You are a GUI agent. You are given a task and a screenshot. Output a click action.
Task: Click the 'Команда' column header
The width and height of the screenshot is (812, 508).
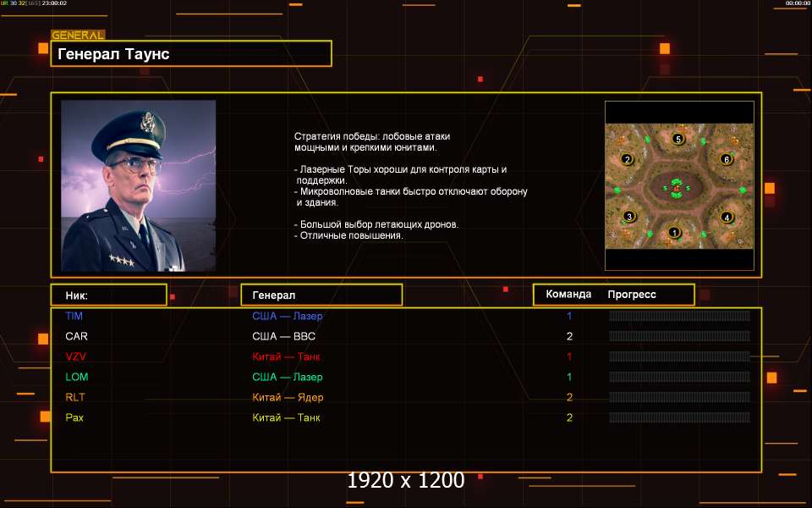568,295
